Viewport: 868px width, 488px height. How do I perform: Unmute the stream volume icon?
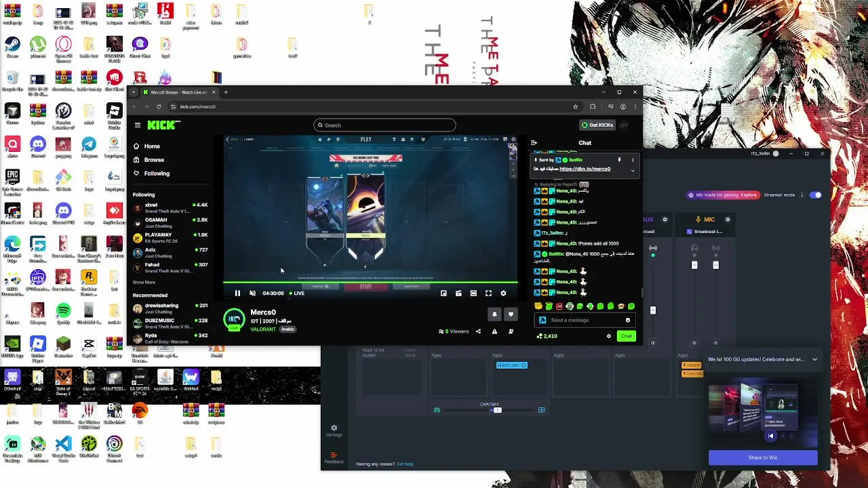tap(252, 293)
